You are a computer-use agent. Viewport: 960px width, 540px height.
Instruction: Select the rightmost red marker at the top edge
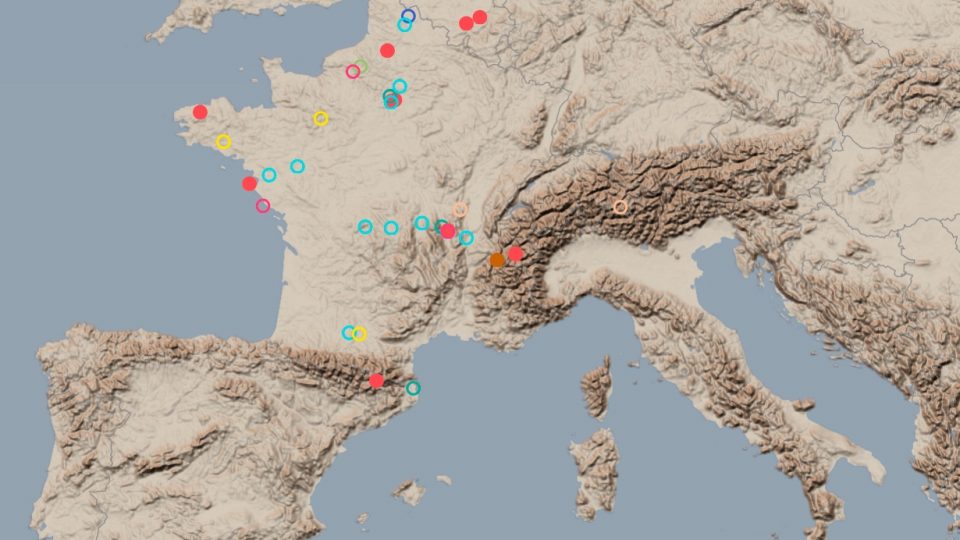click(x=480, y=17)
